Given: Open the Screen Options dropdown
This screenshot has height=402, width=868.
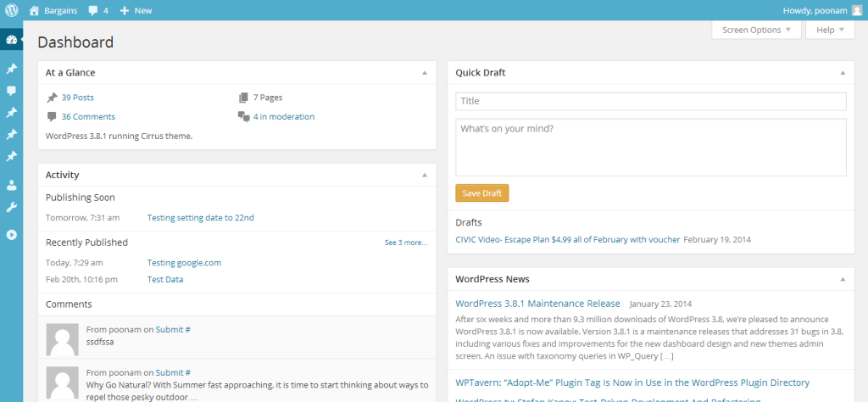Looking at the screenshot, I should click(756, 30).
